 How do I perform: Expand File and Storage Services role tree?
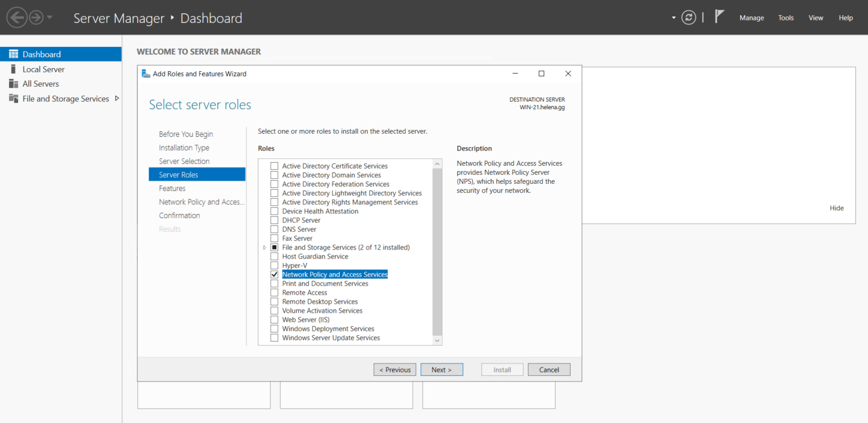[x=265, y=248]
